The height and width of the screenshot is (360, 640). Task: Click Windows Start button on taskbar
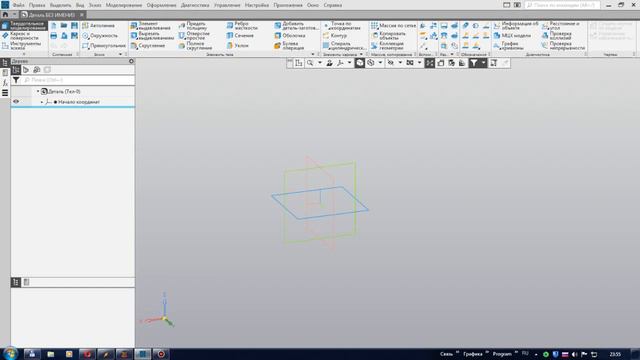pos(9,353)
